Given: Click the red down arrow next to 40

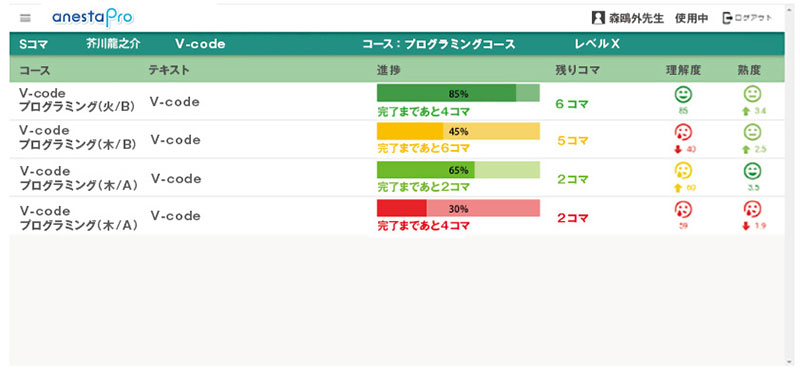Looking at the screenshot, I should 678,149.
